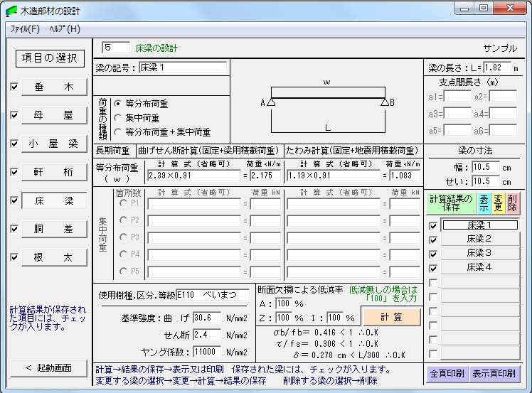Click the yellow 変更 button

pyautogui.click(x=499, y=204)
